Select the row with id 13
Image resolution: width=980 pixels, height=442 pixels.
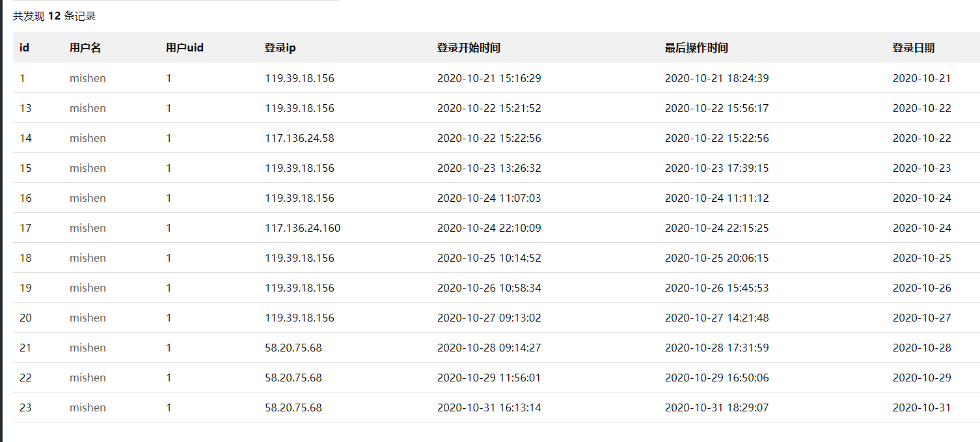25,108
